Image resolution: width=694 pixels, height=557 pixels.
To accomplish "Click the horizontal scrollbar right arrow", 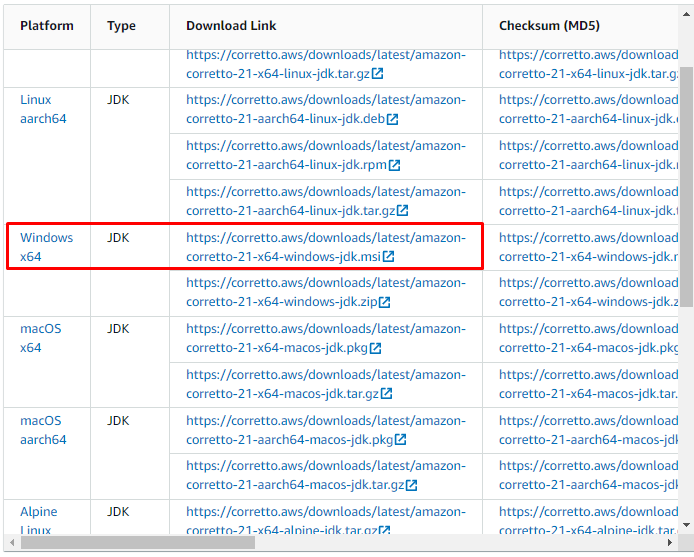I will pyautogui.click(x=670, y=542).
